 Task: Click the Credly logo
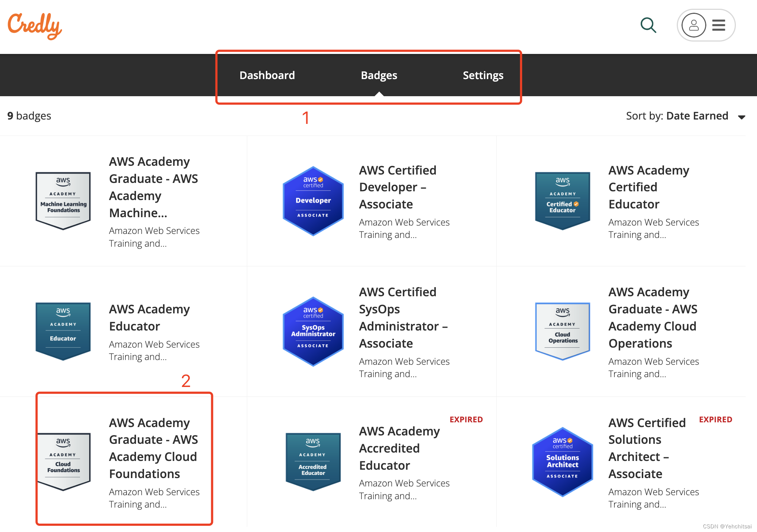point(35,26)
